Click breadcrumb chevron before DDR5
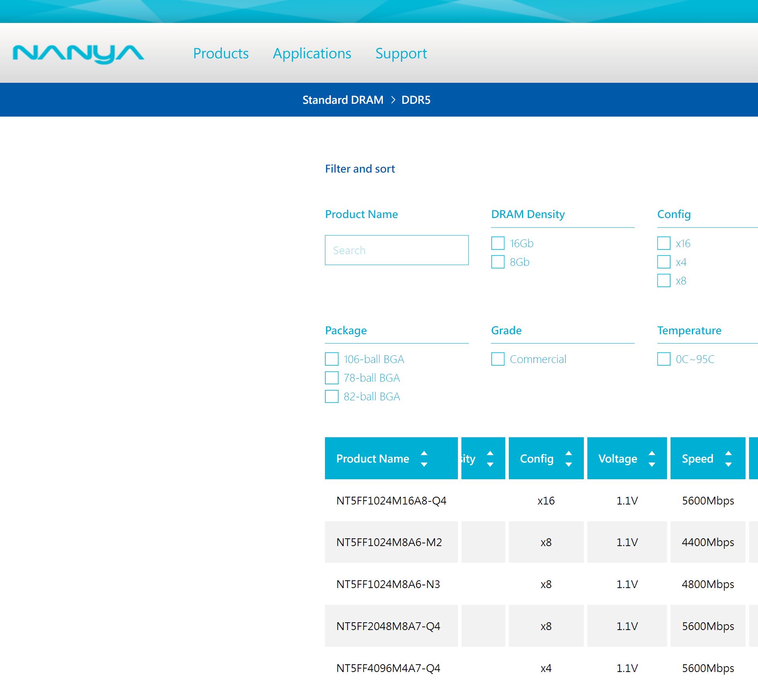The height and width of the screenshot is (700, 758). click(393, 100)
